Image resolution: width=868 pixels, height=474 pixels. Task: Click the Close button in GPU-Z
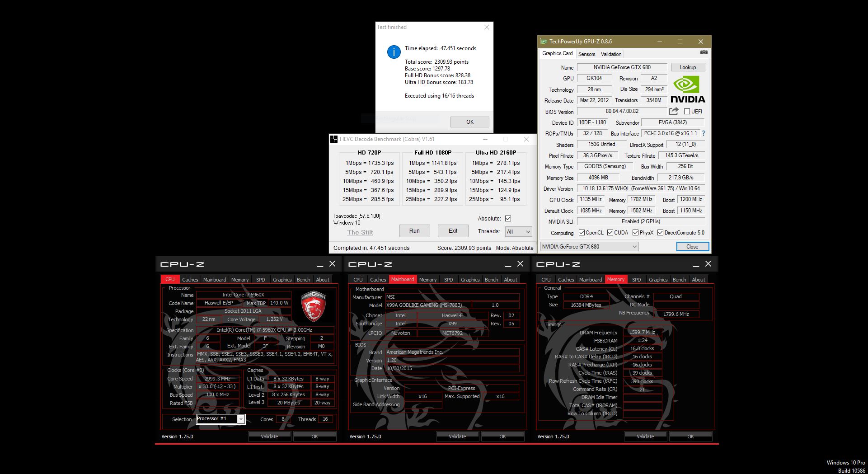pyautogui.click(x=692, y=247)
